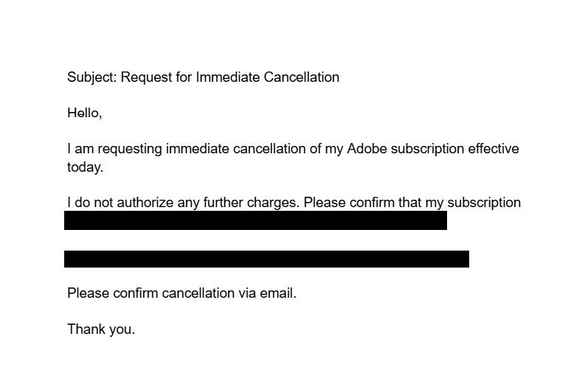Click the 'Hello,' greeting line

coord(84,113)
